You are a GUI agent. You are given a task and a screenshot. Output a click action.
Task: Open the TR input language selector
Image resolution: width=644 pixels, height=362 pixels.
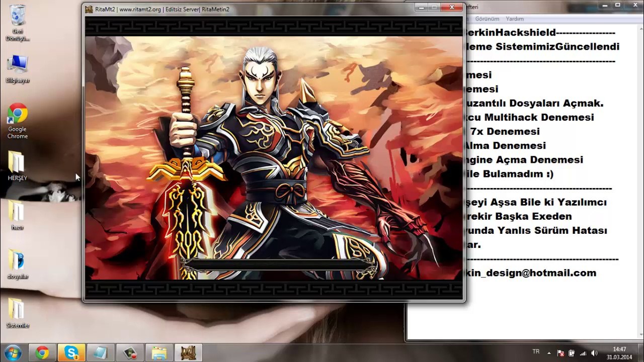click(x=536, y=352)
